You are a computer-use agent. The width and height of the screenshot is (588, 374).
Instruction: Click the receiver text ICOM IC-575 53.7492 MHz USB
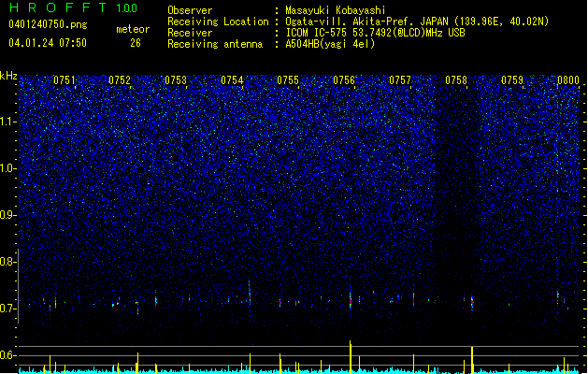click(375, 33)
